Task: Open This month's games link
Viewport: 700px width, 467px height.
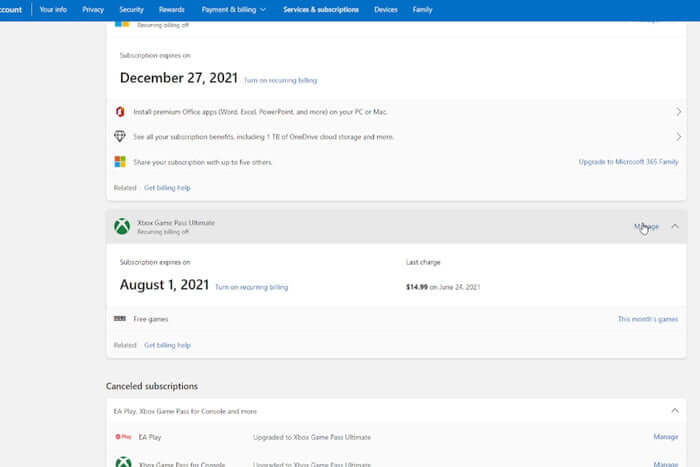Action: [x=647, y=319]
